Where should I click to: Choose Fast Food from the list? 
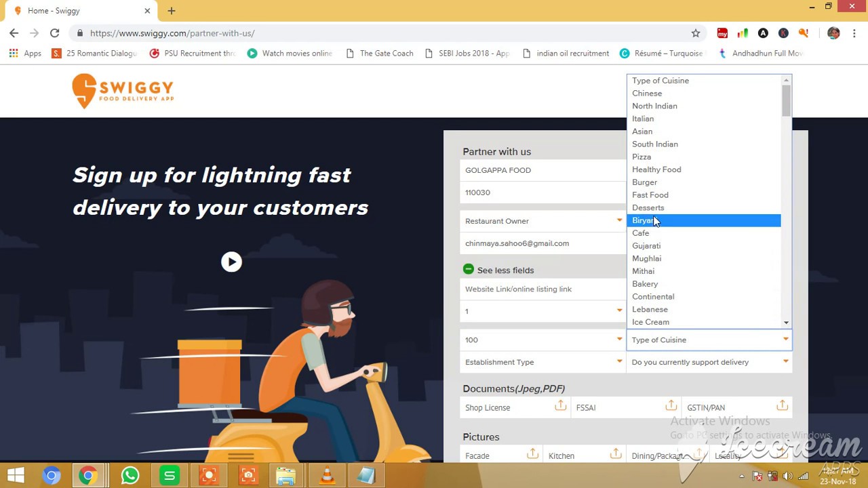coord(704,195)
